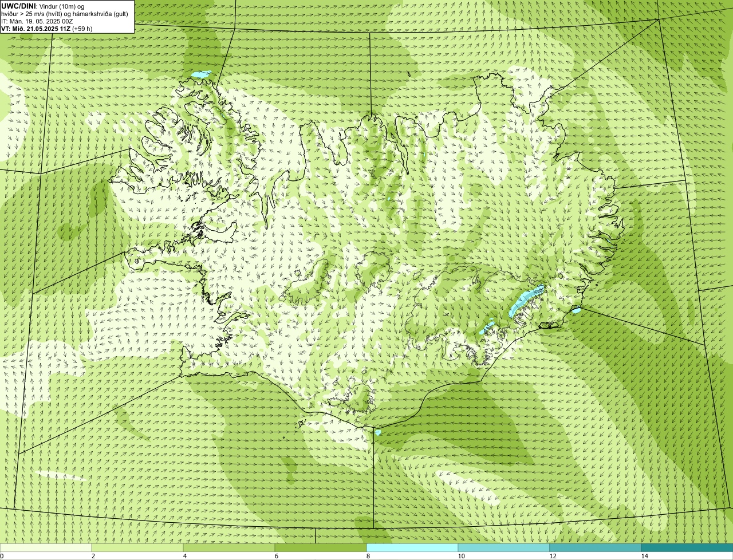This screenshot has width=733, height=560.
Task: Click the "14" tick label on the scale
Action: [x=644, y=556]
